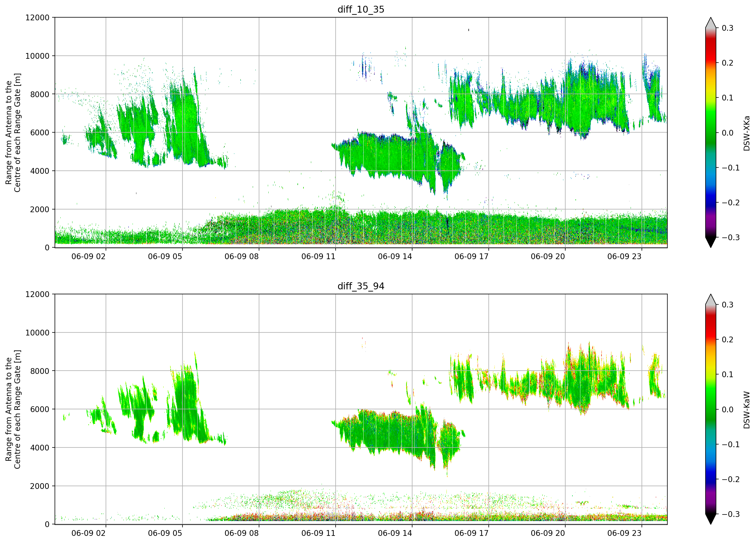
Task: Click the '06-09 11' time tick under diff_10_35
Action: (x=318, y=256)
